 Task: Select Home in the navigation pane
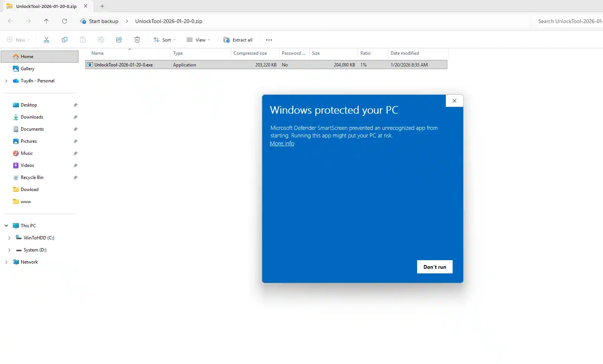pos(40,57)
